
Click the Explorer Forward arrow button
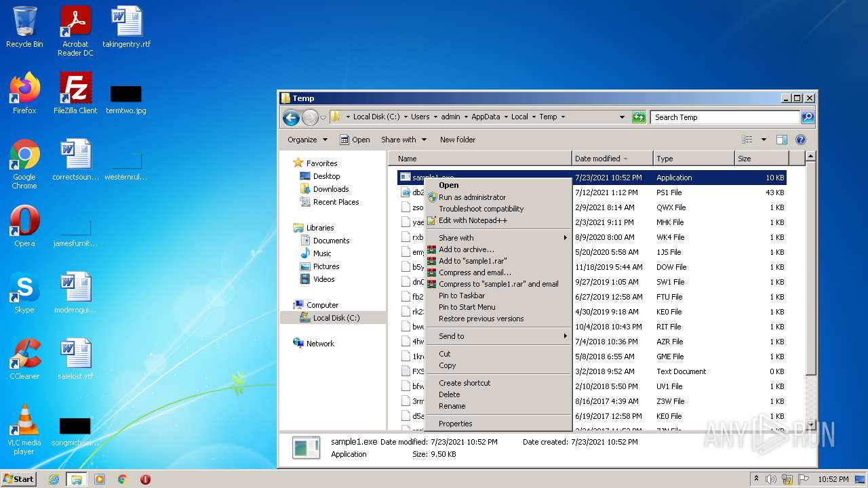(310, 117)
